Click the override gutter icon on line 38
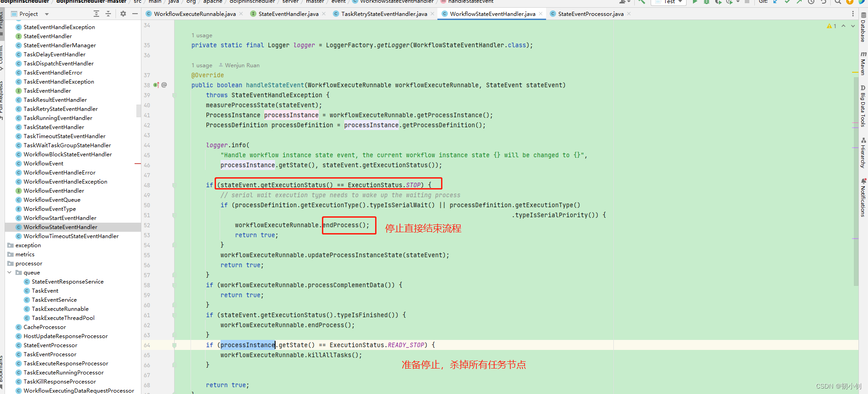The image size is (868, 394). (156, 85)
